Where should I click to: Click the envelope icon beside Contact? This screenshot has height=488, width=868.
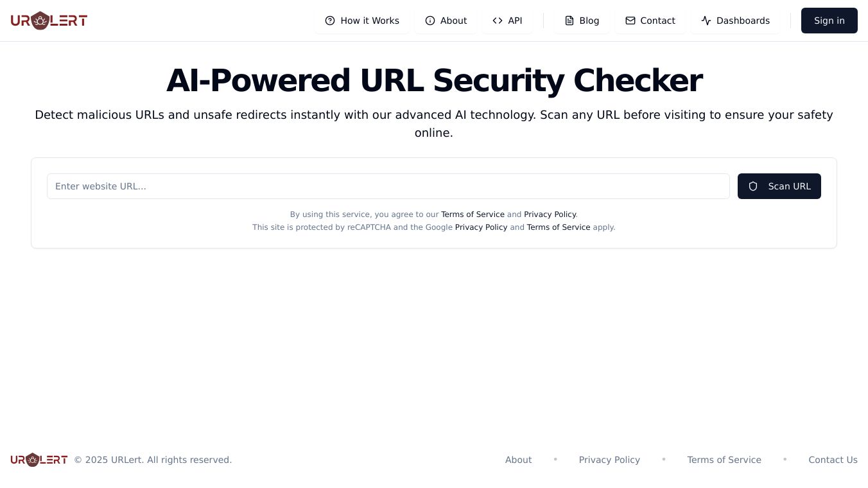[630, 21]
